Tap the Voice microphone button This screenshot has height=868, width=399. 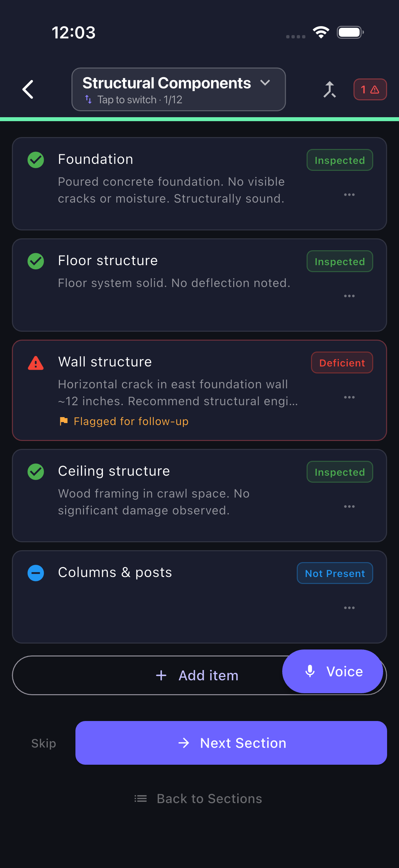point(332,671)
